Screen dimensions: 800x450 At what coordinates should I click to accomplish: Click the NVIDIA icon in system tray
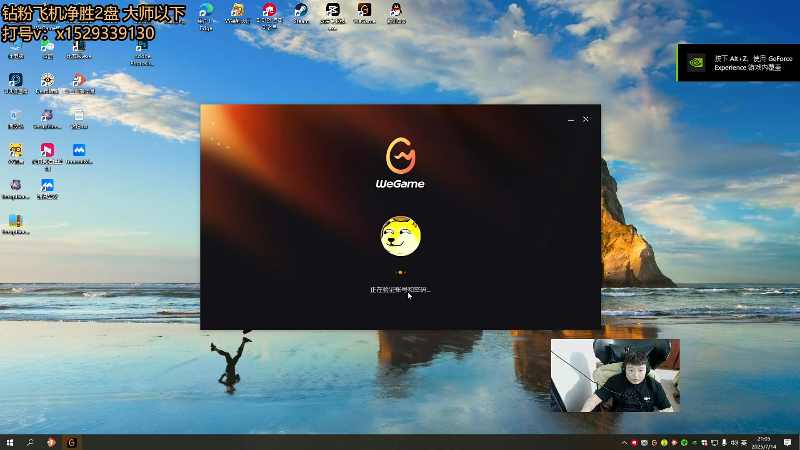[x=694, y=443]
